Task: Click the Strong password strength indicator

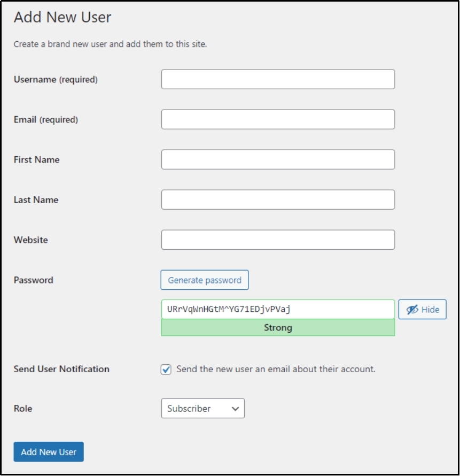Action: [x=278, y=328]
